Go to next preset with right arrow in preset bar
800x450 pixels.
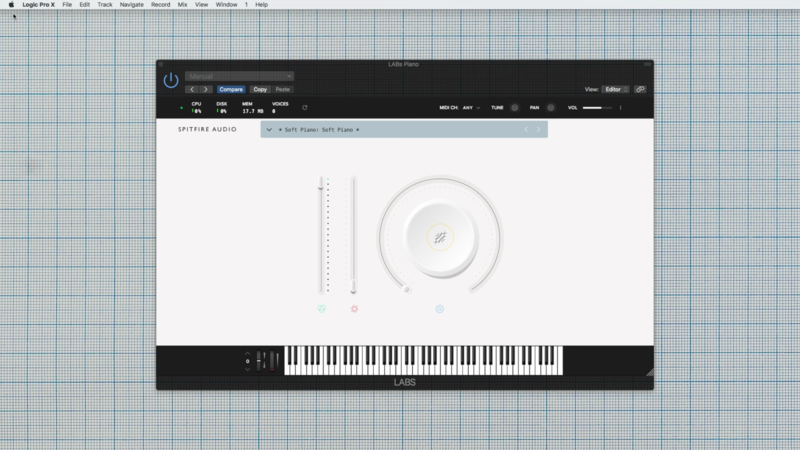[538, 129]
